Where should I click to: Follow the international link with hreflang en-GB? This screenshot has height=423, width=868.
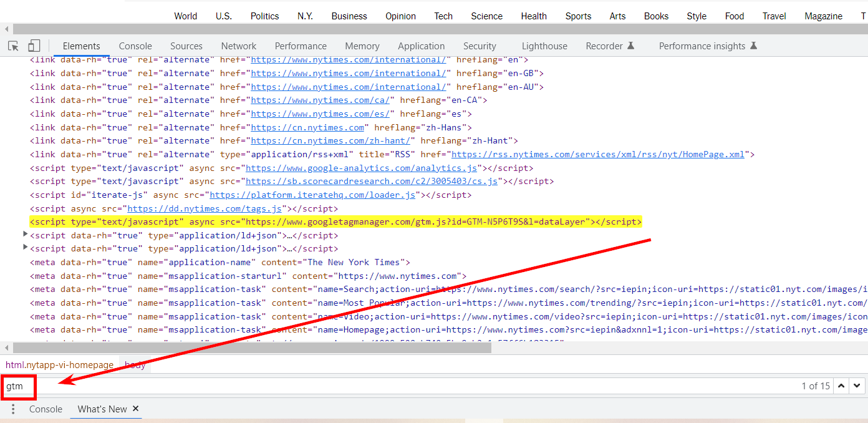[349, 74]
